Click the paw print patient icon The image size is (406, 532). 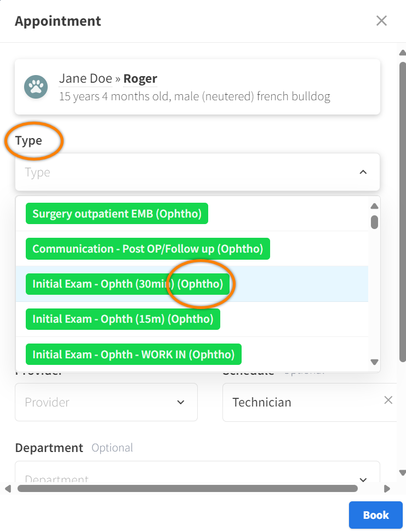tap(36, 87)
